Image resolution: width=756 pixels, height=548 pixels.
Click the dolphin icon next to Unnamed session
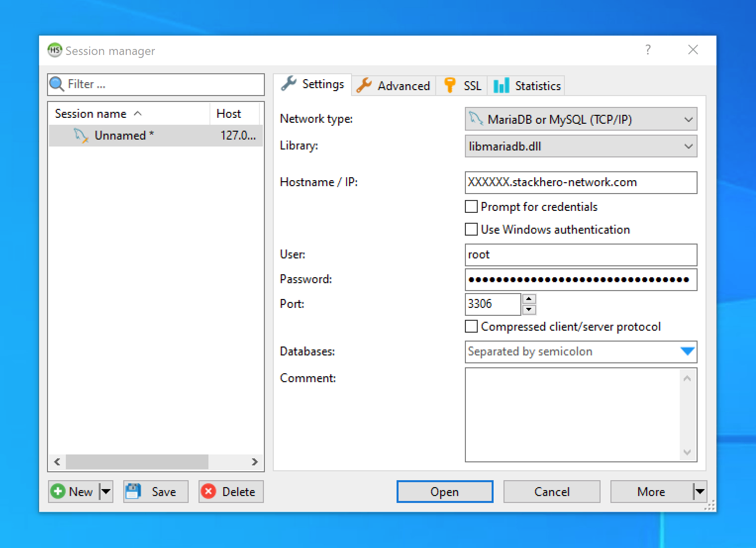(81, 135)
